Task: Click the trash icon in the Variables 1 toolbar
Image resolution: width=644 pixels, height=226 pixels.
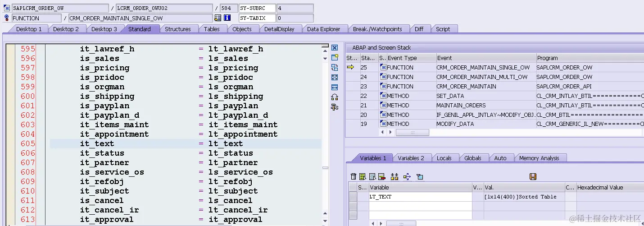Action: [x=354, y=176]
